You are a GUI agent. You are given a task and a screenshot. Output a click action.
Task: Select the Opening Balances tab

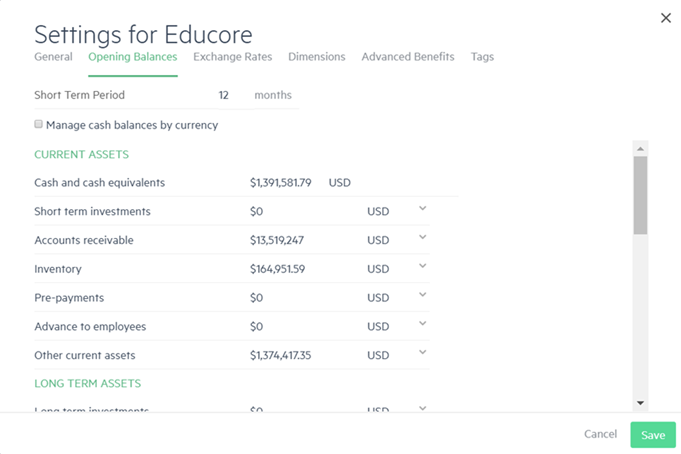click(x=133, y=57)
